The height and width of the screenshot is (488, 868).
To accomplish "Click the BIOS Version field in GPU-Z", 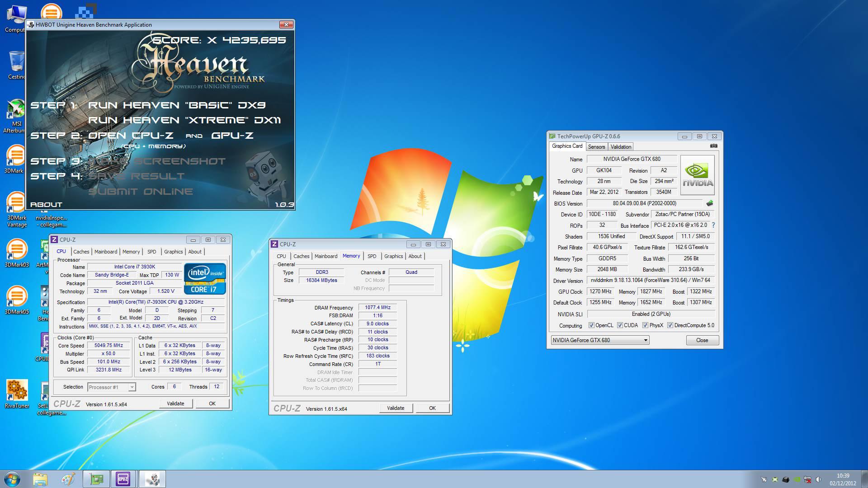I will click(645, 203).
